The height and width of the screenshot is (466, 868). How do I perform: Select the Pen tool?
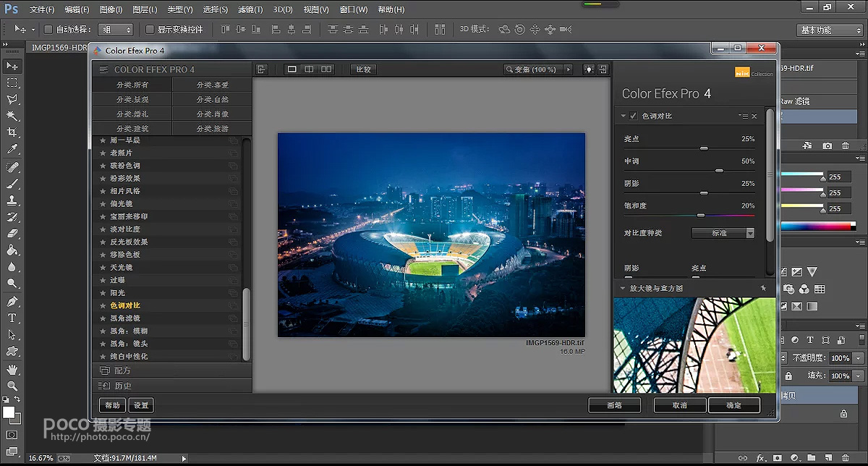pyautogui.click(x=12, y=301)
